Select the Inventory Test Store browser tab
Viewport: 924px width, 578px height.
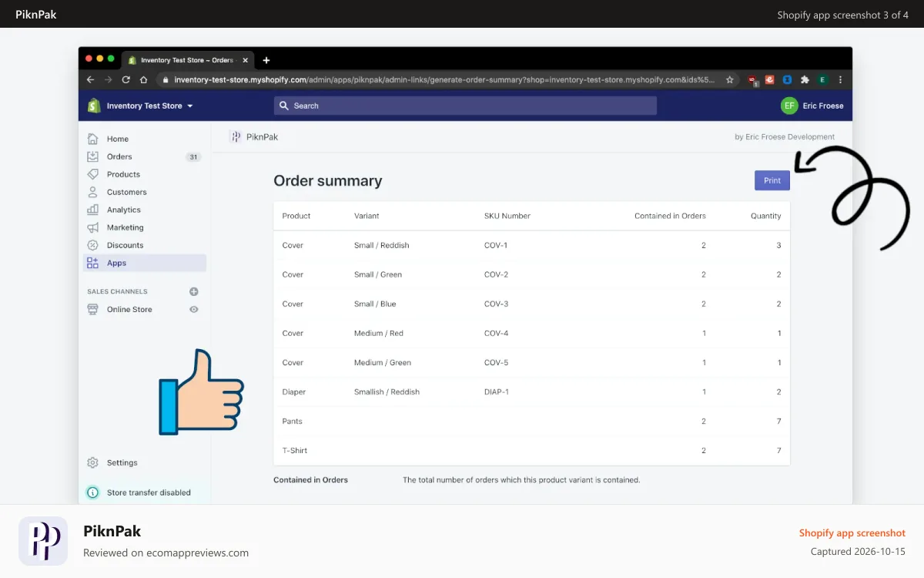click(x=187, y=60)
